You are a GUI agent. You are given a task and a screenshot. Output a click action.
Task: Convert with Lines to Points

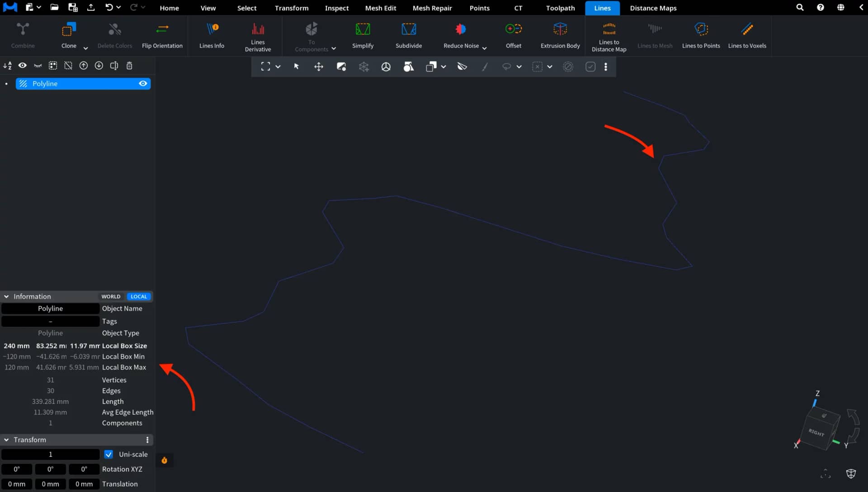click(x=701, y=36)
